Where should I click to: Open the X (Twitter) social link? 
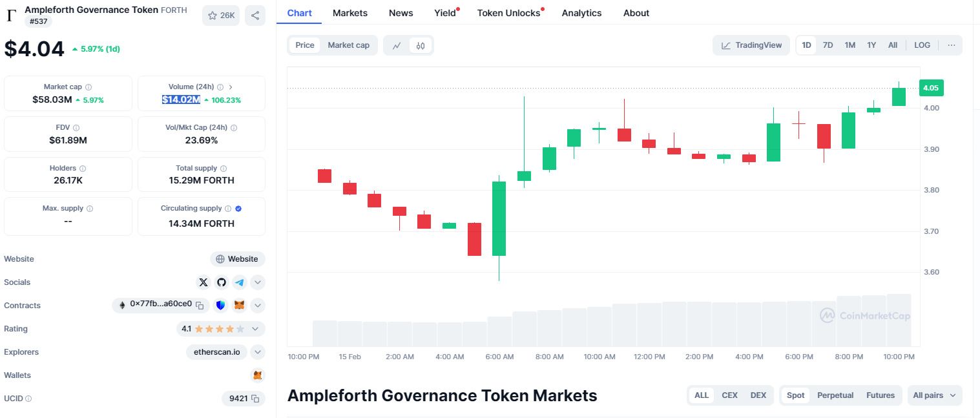203,282
